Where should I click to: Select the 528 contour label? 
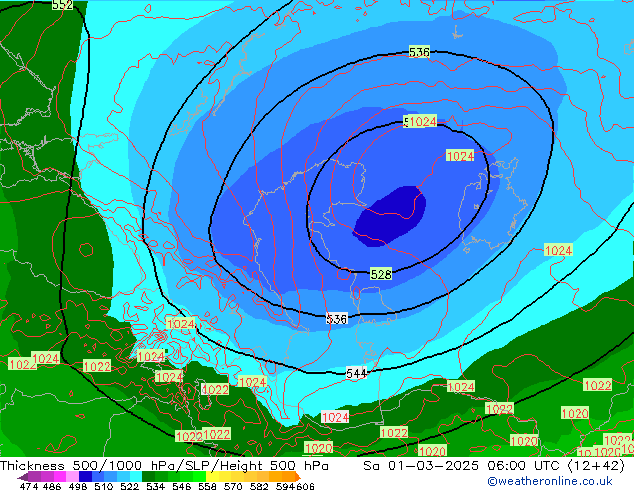point(381,275)
